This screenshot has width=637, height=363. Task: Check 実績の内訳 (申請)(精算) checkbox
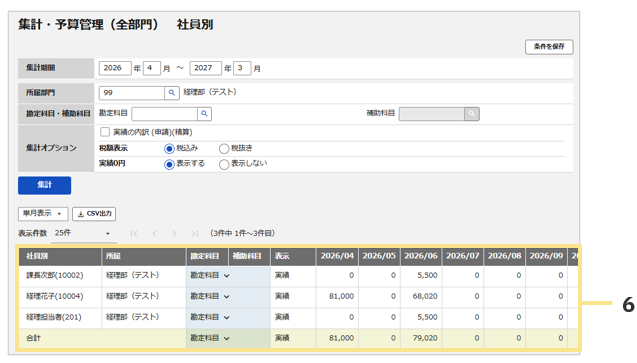pyautogui.click(x=105, y=132)
